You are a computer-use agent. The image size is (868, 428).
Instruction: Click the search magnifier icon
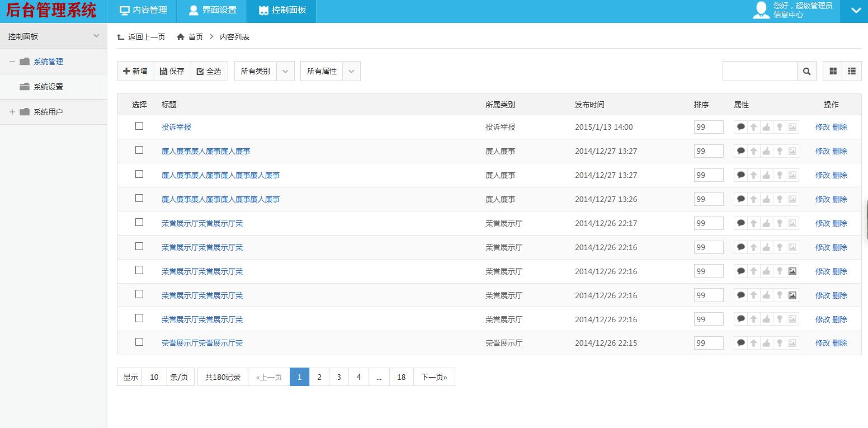(x=806, y=72)
